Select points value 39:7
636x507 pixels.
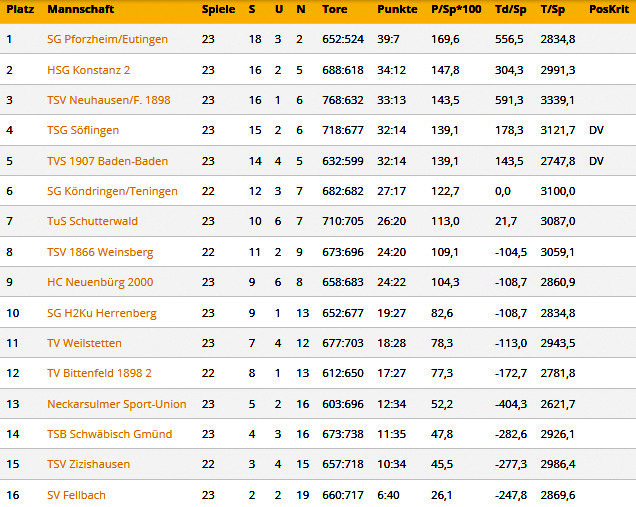point(388,39)
